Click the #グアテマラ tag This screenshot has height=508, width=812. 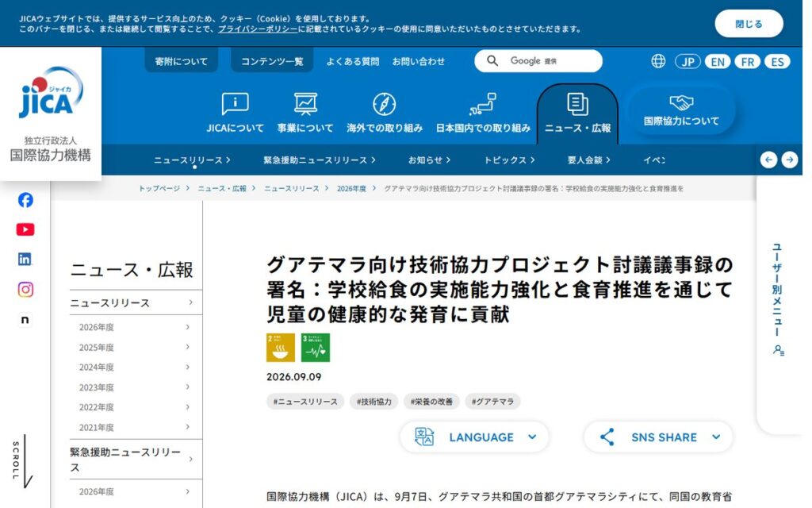click(x=492, y=401)
